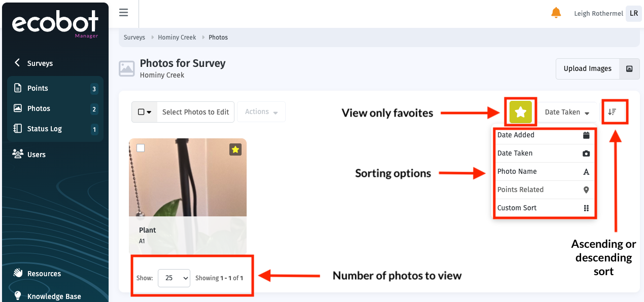The width and height of the screenshot is (644, 302).
Task: Click the ascending/descending sort icon
Action: coord(612,112)
